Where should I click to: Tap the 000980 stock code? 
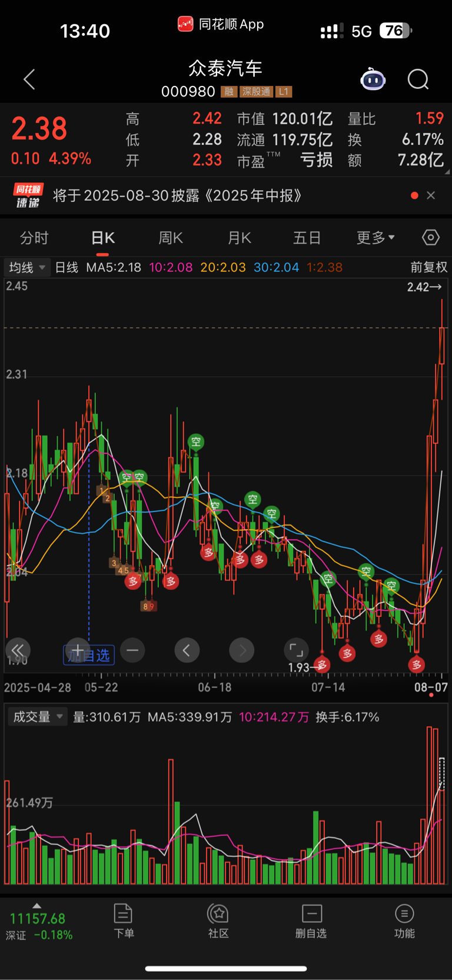tap(188, 92)
